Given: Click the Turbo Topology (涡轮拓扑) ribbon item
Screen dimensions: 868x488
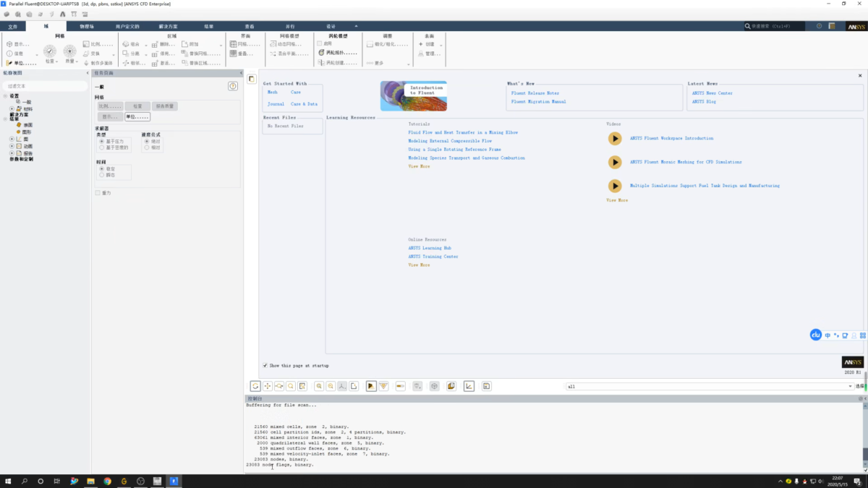Looking at the screenshot, I should (337, 53).
